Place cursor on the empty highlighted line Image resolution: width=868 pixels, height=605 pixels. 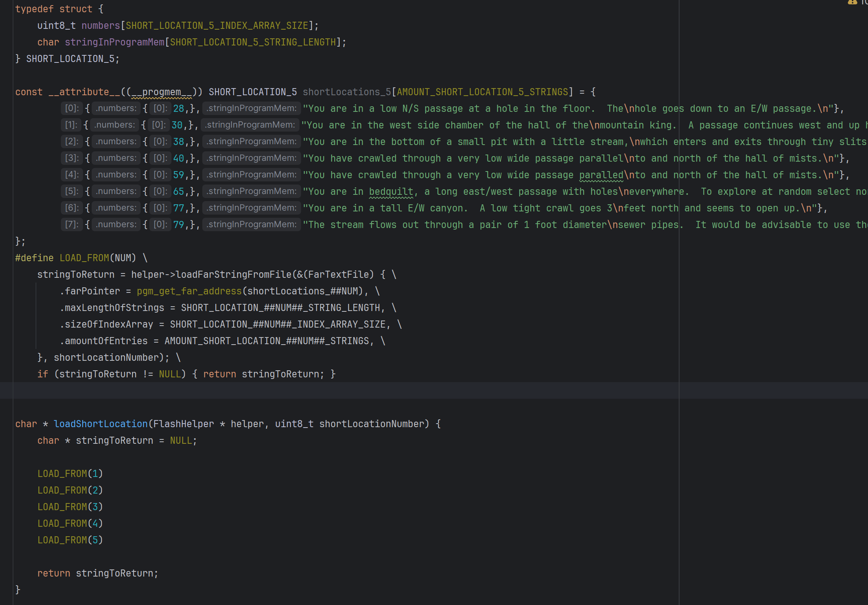[237, 390]
